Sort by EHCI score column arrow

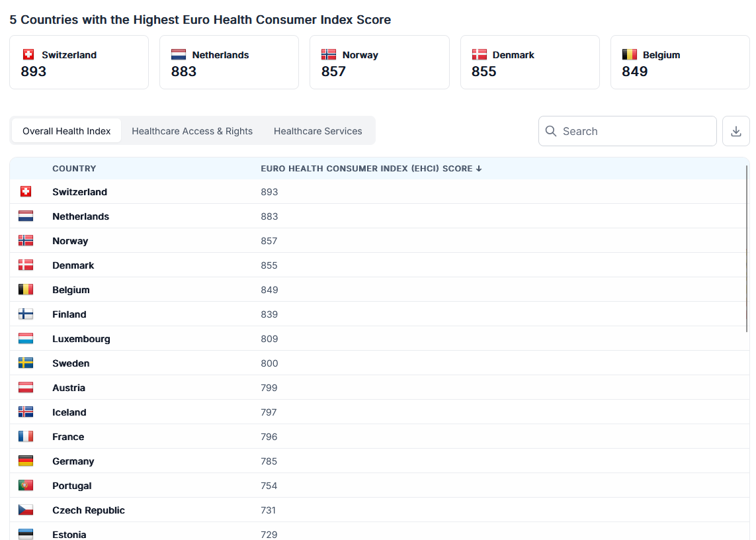coord(479,169)
